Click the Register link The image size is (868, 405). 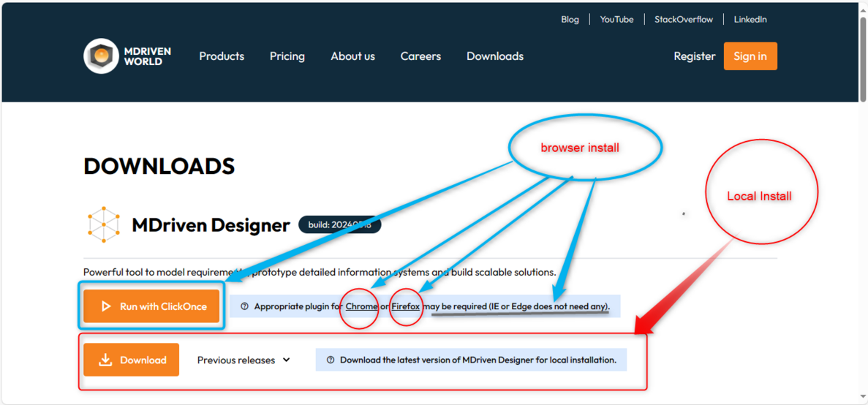tap(694, 56)
